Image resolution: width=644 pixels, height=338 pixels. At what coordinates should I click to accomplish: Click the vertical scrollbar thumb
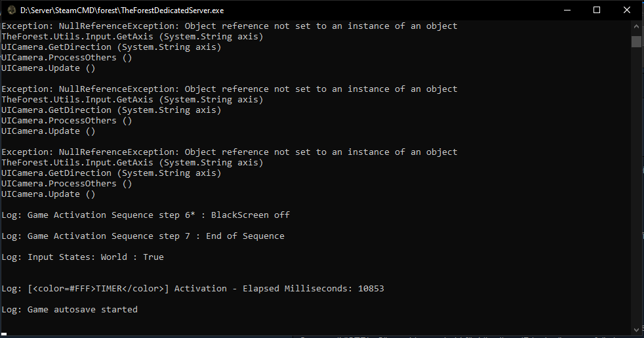point(636,42)
